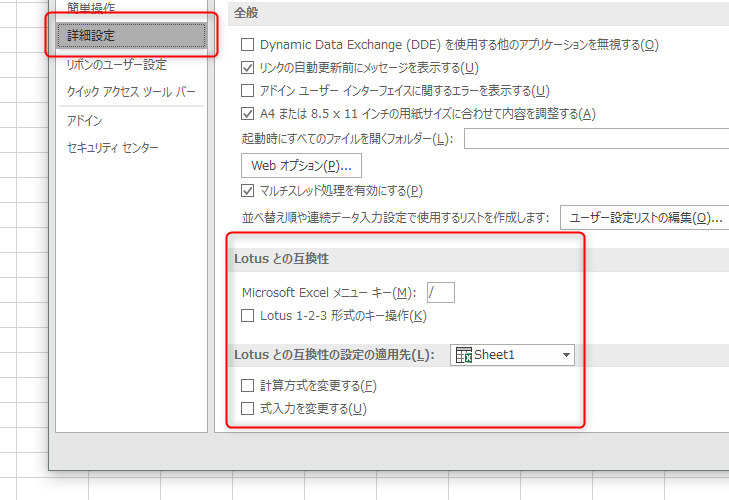This screenshot has height=500, width=729.
Task: Click 並べ替え順や連続データ入力設定 description text
Action: (x=395, y=218)
